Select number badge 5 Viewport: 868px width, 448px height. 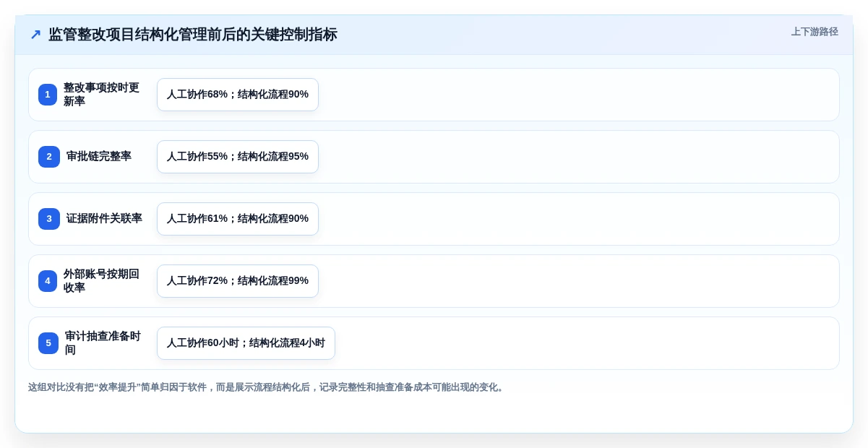[48, 343]
